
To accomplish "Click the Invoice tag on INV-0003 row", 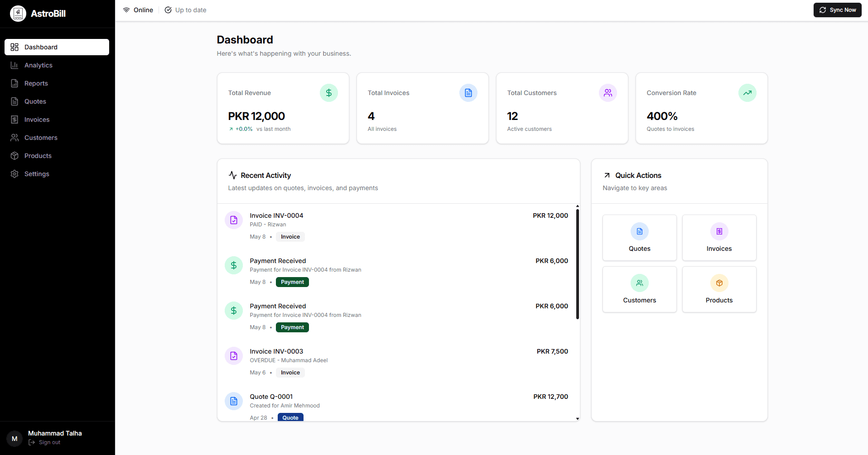I will click(290, 373).
